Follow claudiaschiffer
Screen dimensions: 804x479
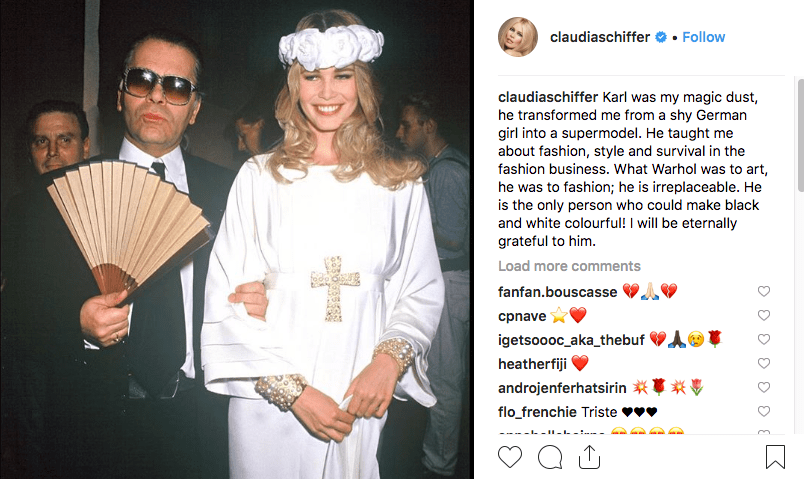(x=704, y=37)
